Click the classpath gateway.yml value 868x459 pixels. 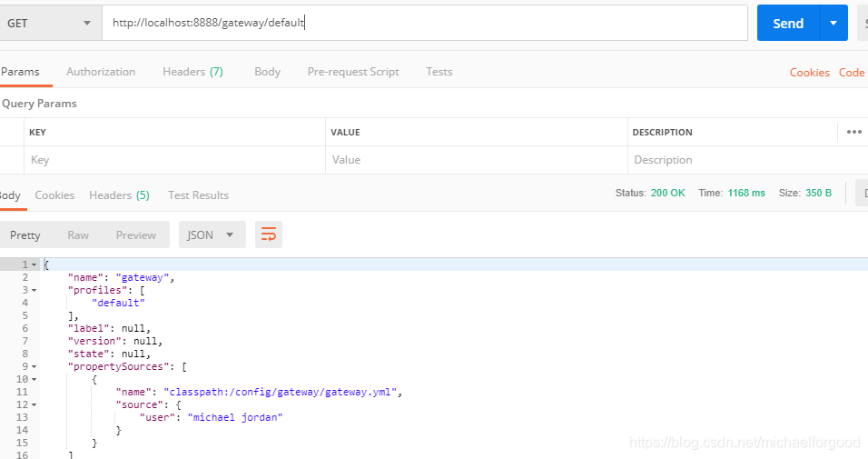pyautogui.click(x=281, y=392)
